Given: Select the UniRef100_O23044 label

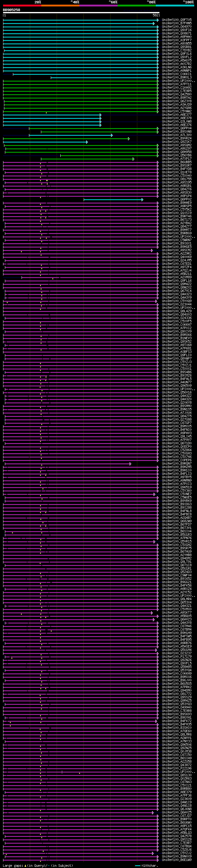Looking at the screenshot, I should [x=177, y=304].
